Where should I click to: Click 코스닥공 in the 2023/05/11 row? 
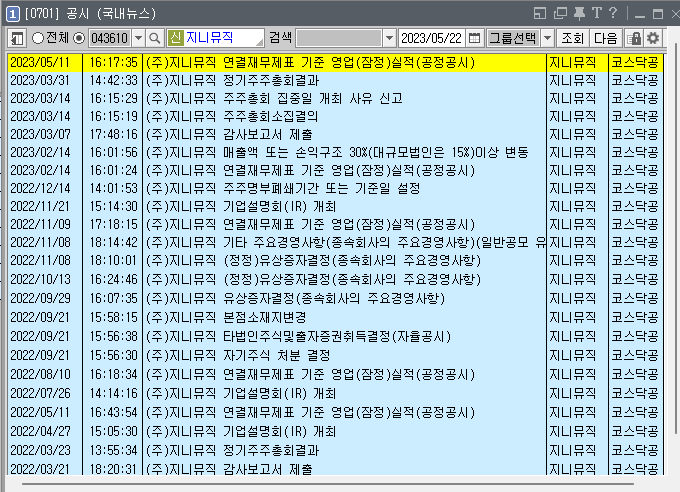coord(635,62)
